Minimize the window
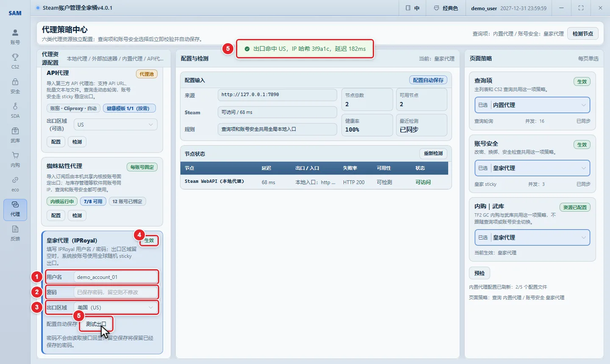The height and width of the screenshot is (364, 610). point(561,8)
